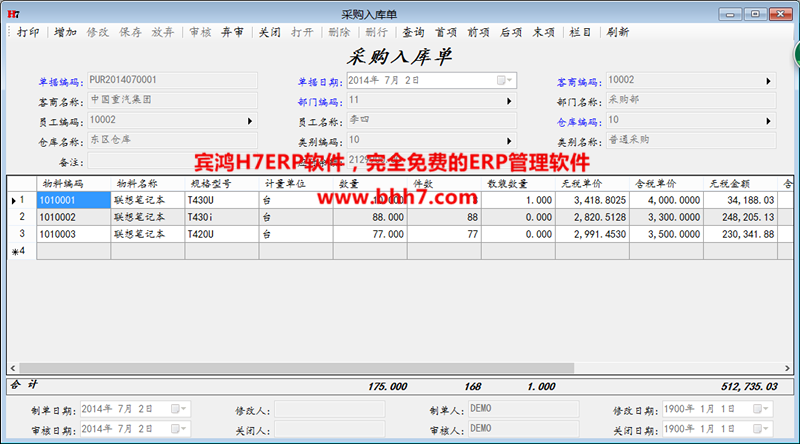Click the horizontal scrollbar thumb
The image size is (800, 444).
(296, 368)
